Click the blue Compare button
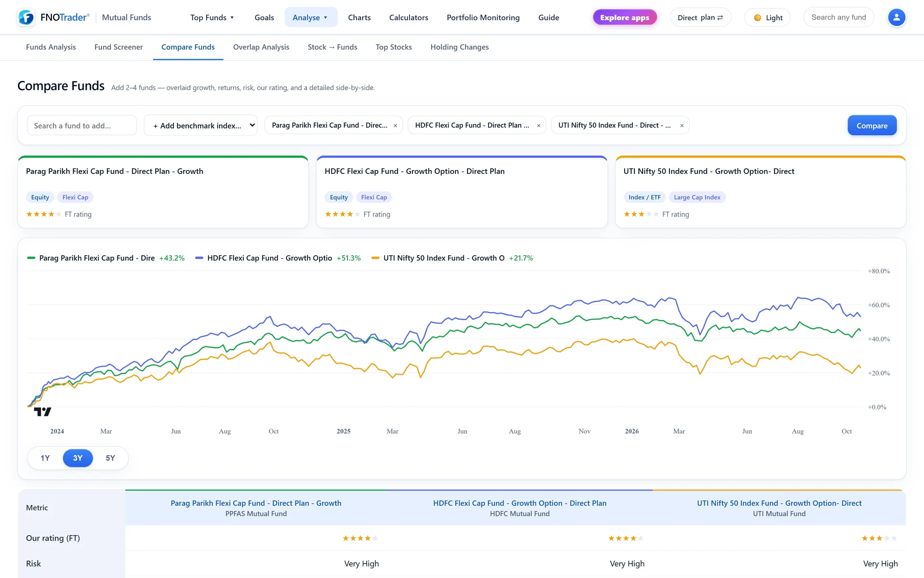The width and height of the screenshot is (924, 578). coord(872,125)
